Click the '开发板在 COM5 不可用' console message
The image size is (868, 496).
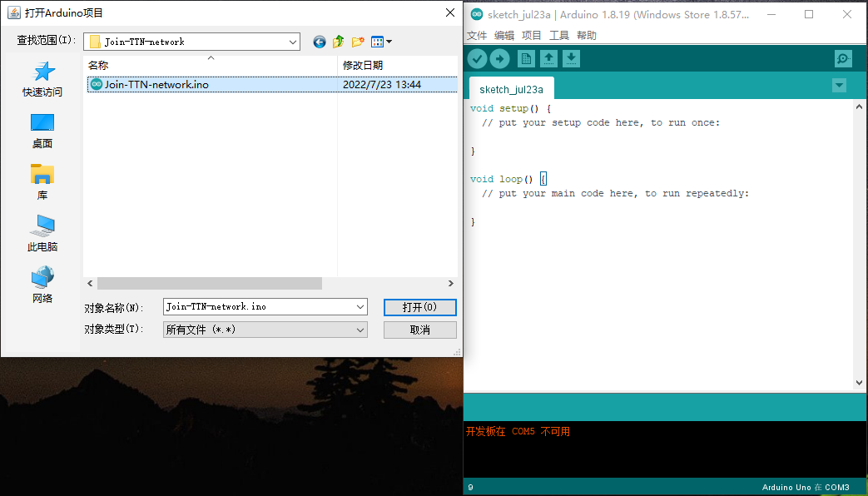518,431
